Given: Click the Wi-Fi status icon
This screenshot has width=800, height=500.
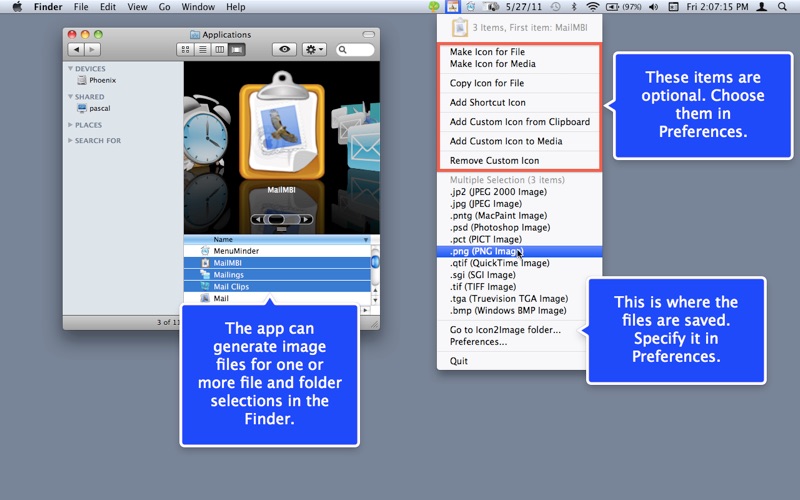Looking at the screenshot, I should [x=592, y=7].
